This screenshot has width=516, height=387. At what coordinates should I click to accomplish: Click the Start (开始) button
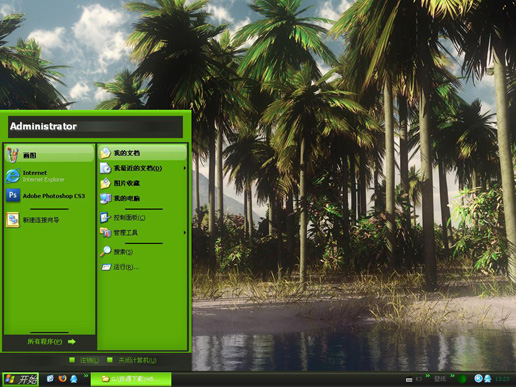(20, 379)
